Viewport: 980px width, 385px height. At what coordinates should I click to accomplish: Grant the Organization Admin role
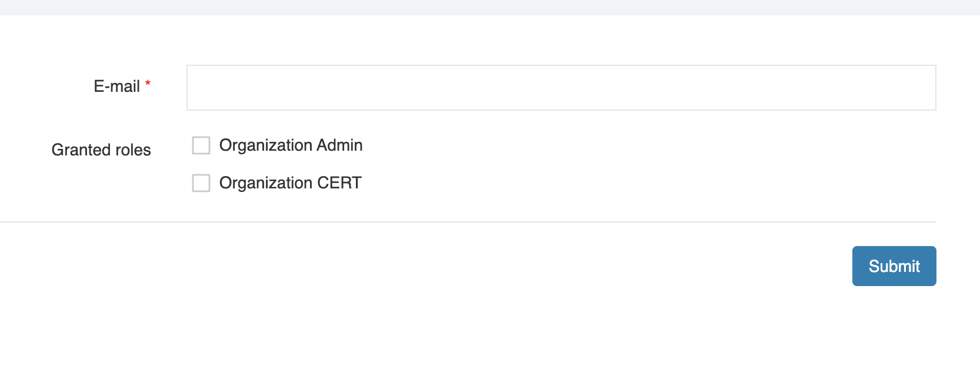point(201,145)
